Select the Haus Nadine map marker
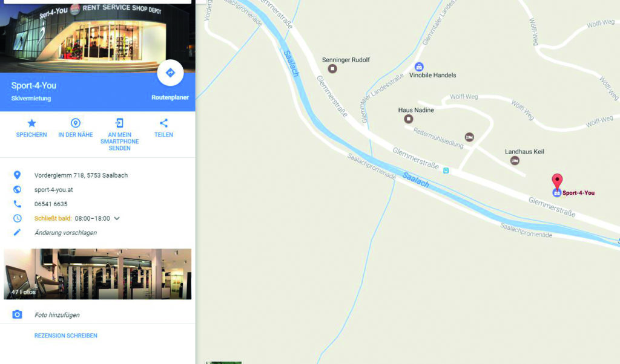Screen dimensions: 620x364 (409, 119)
